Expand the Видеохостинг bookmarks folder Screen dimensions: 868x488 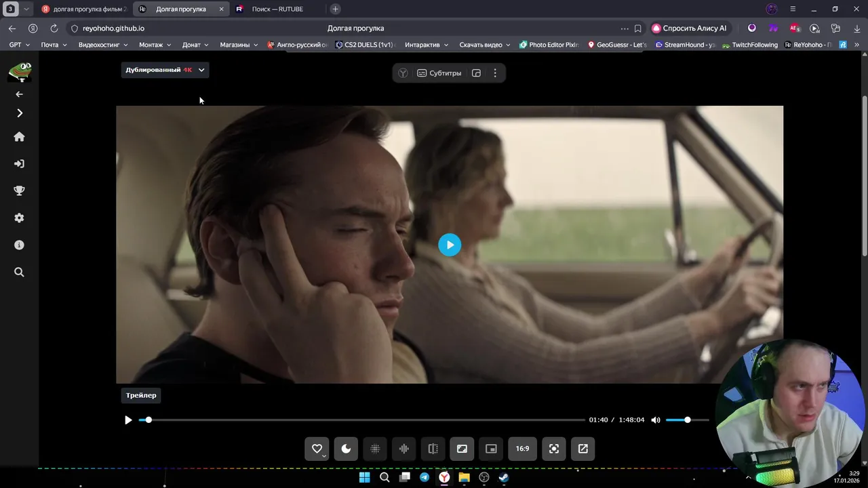pos(103,45)
